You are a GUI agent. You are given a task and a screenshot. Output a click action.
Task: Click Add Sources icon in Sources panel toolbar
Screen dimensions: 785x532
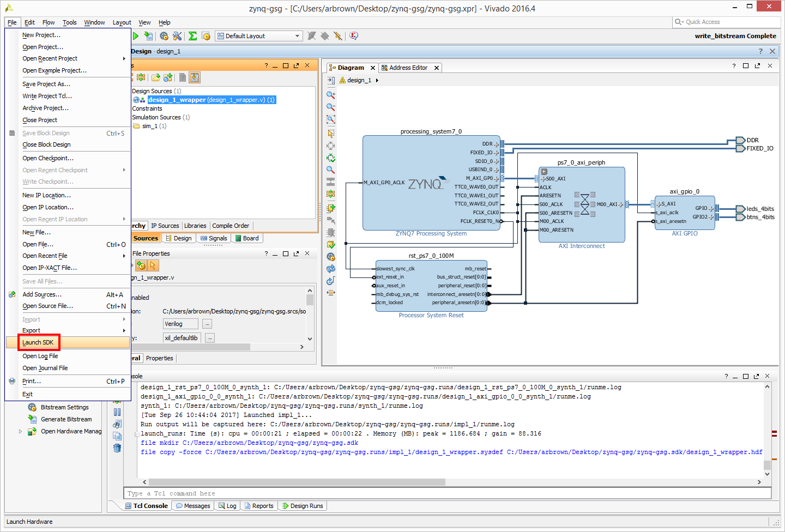click(x=168, y=77)
